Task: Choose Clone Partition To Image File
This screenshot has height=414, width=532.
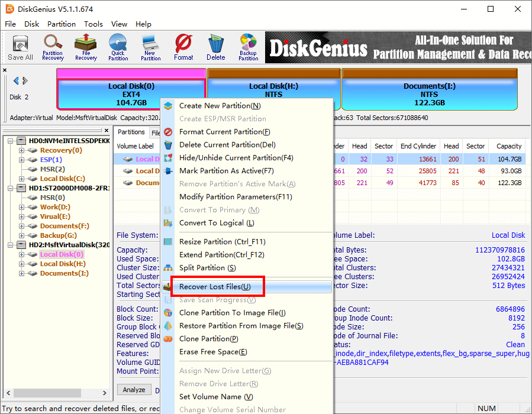Action: [x=232, y=313]
